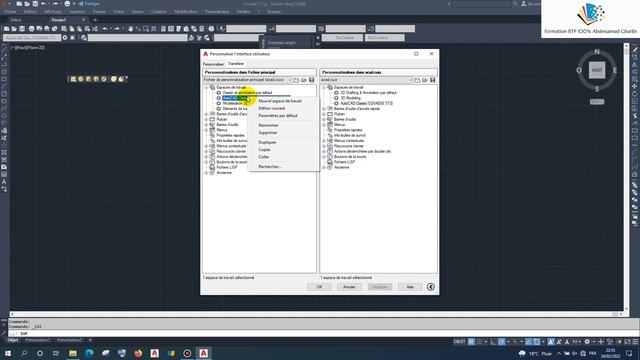Click Open icon in quick access toolbar
Viewport: 640px width, 360px height.
point(27,4)
